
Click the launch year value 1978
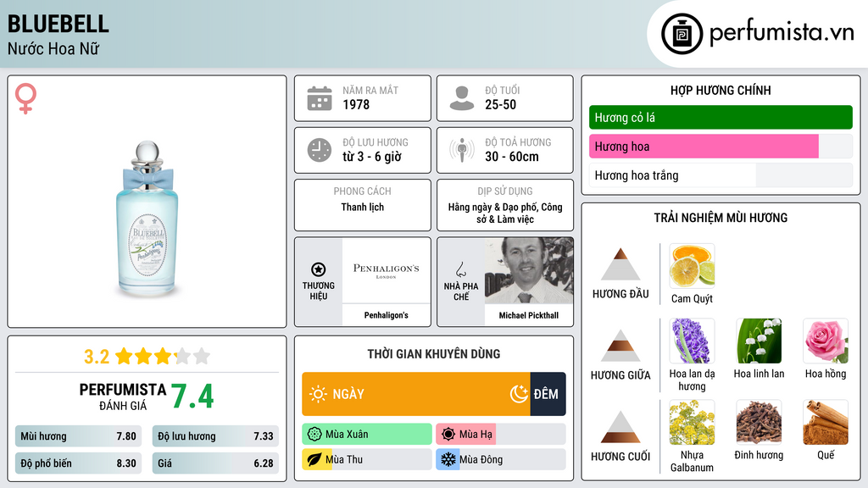[356, 104]
